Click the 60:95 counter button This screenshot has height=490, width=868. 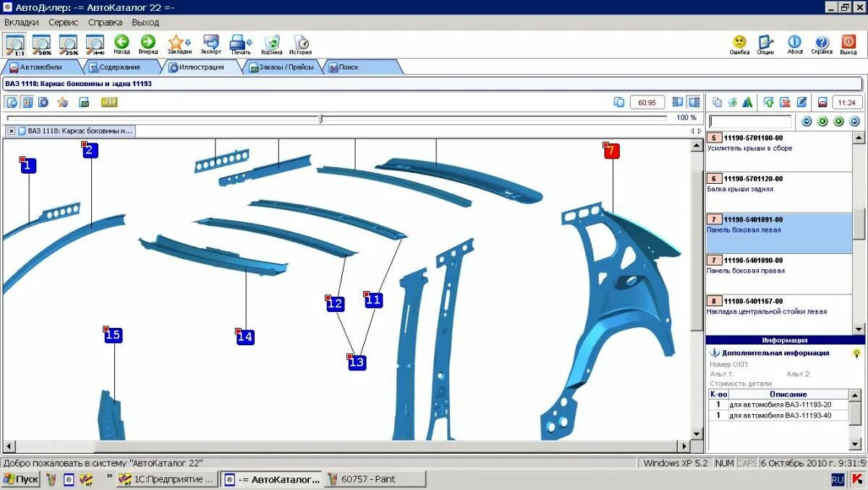tap(647, 102)
